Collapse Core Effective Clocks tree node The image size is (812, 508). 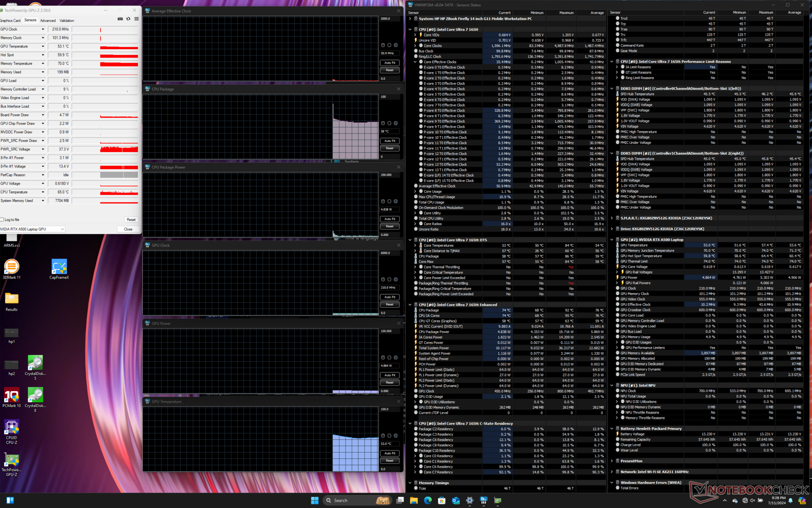(415, 62)
